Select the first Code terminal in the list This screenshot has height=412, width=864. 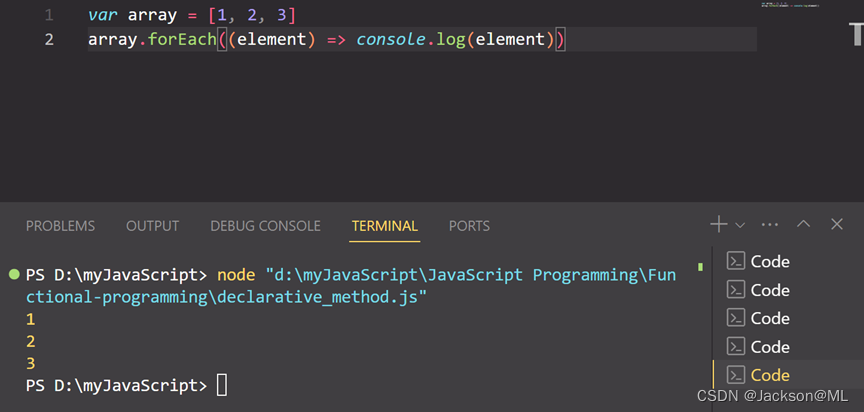tap(769, 262)
